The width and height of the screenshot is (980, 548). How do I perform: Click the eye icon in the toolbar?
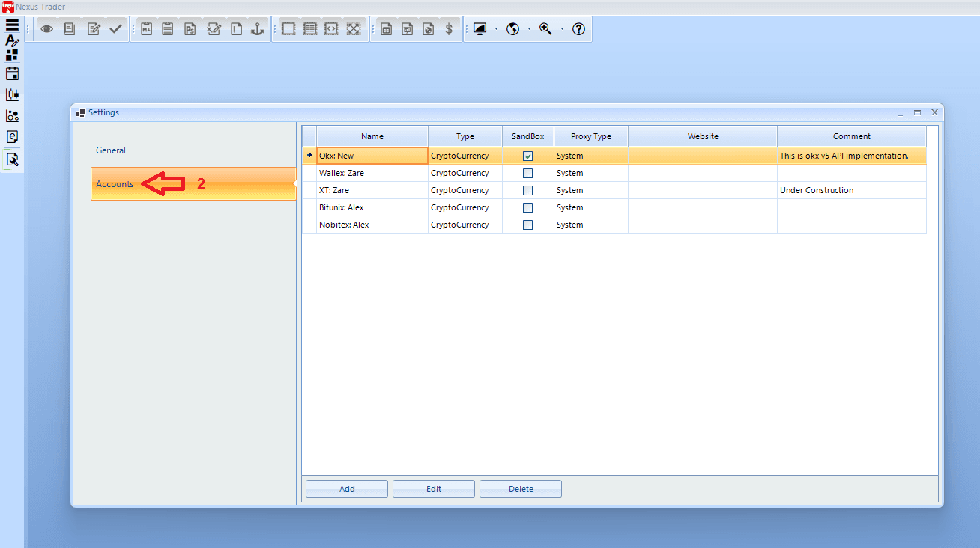pyautogui.click(x=47, y=29)
